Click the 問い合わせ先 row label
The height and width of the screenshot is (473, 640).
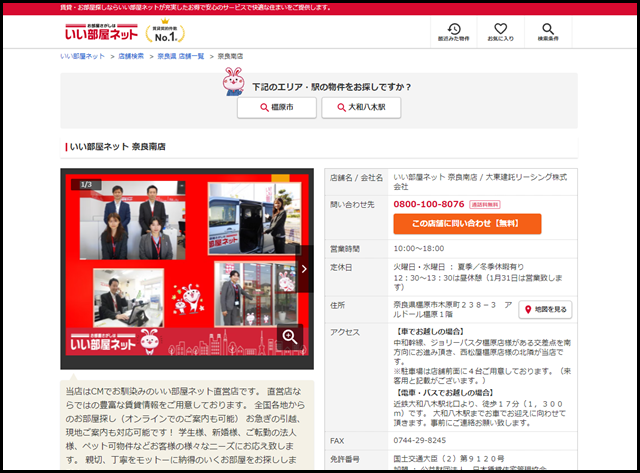click(352, 204)
